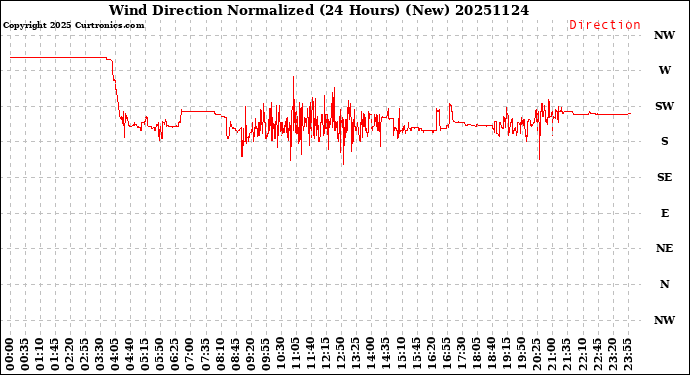
Task: Select the 'S' direction axis label
Action: point(664,141)
